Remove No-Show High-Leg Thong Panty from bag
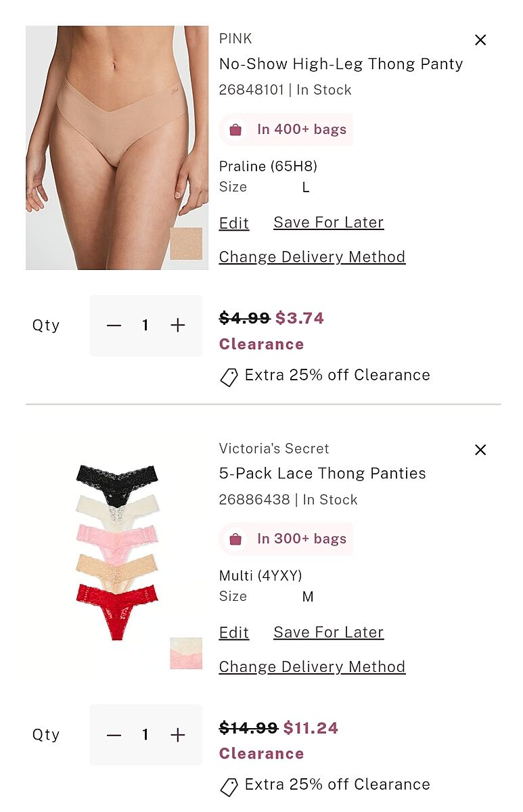The height and width of the screenshot is (812, 523). point(480,40)
